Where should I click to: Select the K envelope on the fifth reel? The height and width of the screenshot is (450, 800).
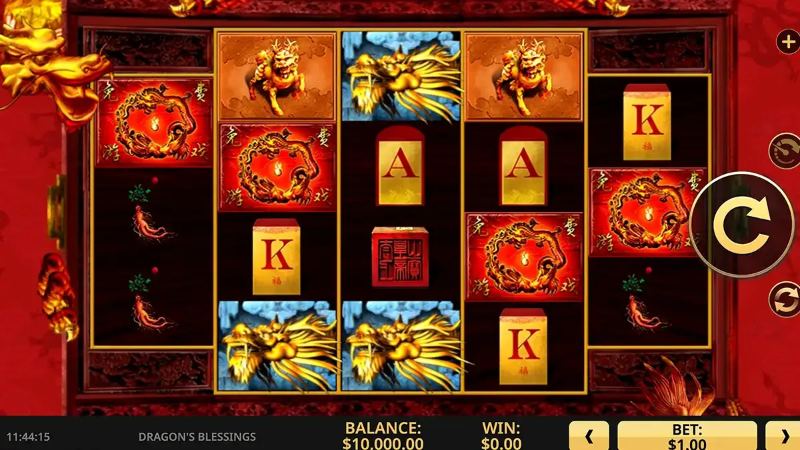coord(647,122)
